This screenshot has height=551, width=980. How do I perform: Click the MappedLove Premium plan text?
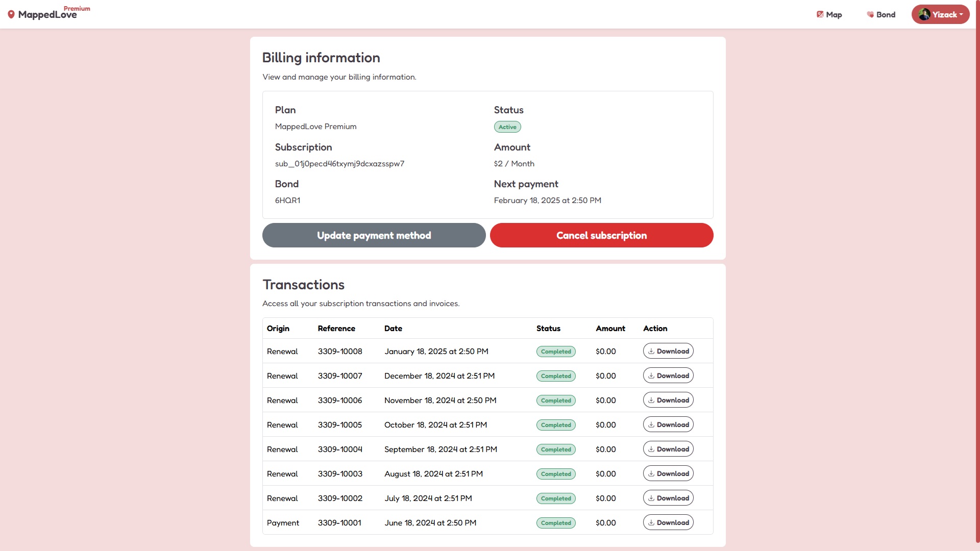coord(316,127)
